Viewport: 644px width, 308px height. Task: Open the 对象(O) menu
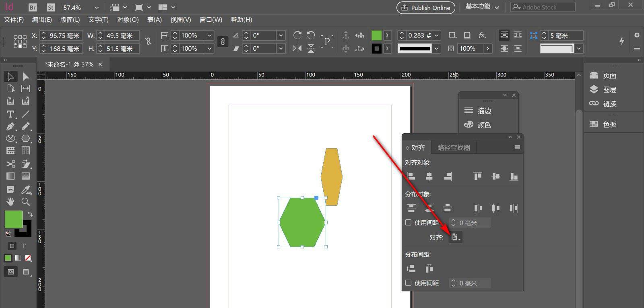[128, 20]
